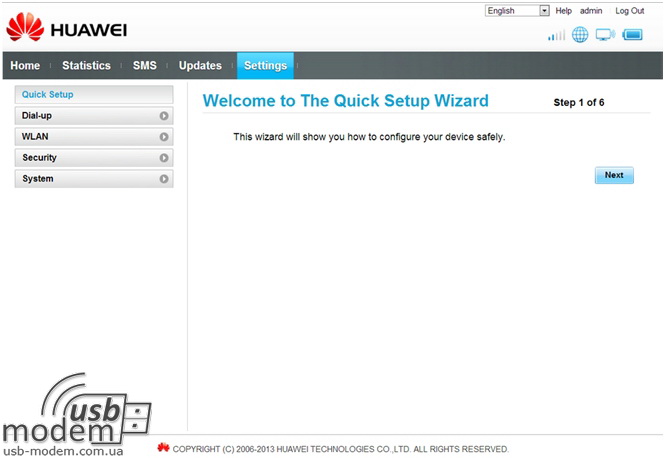
Task: Open the Statistics tab
Action: coord(86,66)
